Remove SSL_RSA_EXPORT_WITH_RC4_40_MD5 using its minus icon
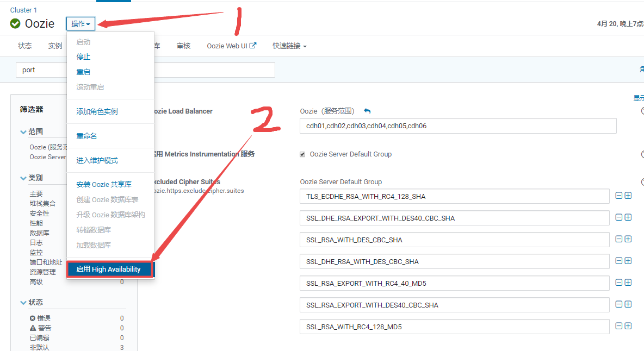This screenshot has height=351, width=644. pyautogui.click(x=619, y=283)
